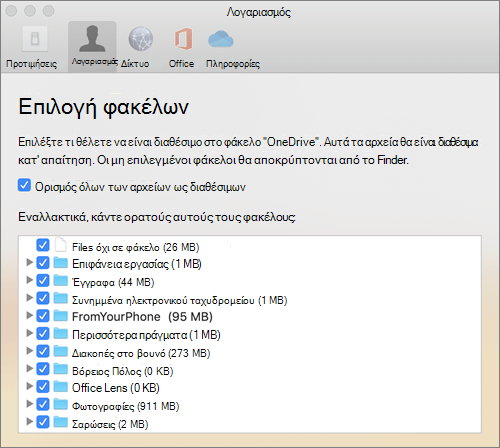This screenshot has width=500, height=448.
Task: Click the document icon for Files όχι σε φάκελο
Action: click(61, 245)
